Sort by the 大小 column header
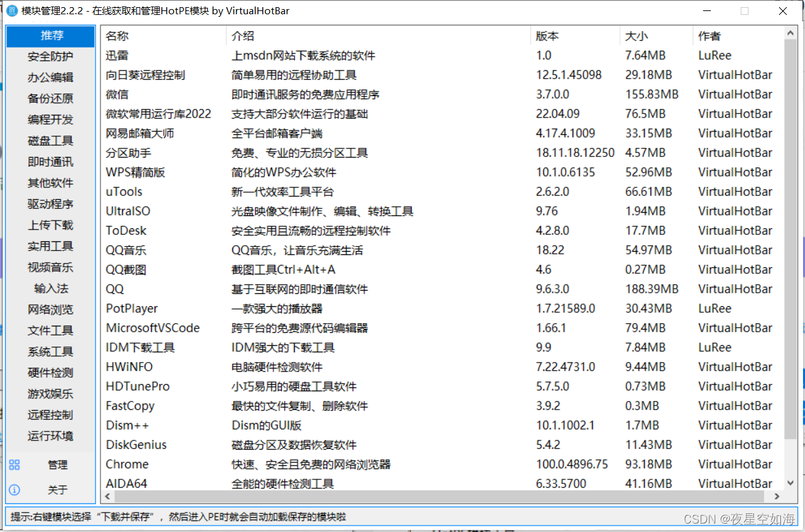 [656, 36]
